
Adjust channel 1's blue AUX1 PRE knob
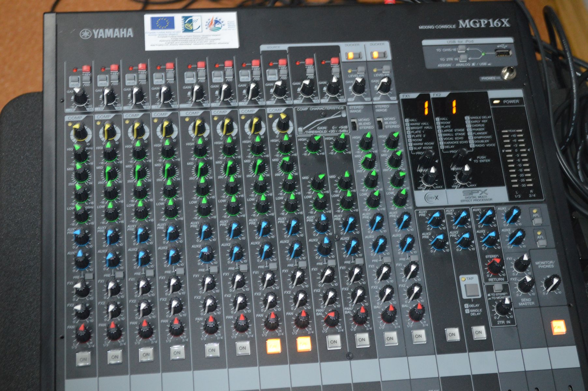(81, 237)
